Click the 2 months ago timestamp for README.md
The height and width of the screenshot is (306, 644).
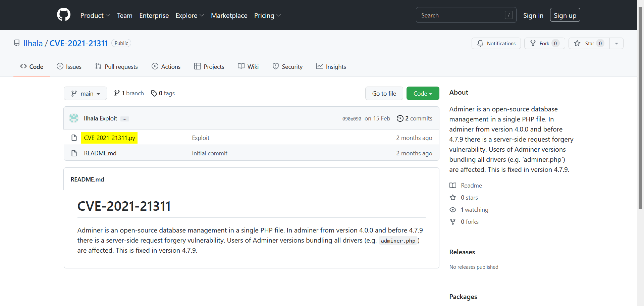(414, 153)
